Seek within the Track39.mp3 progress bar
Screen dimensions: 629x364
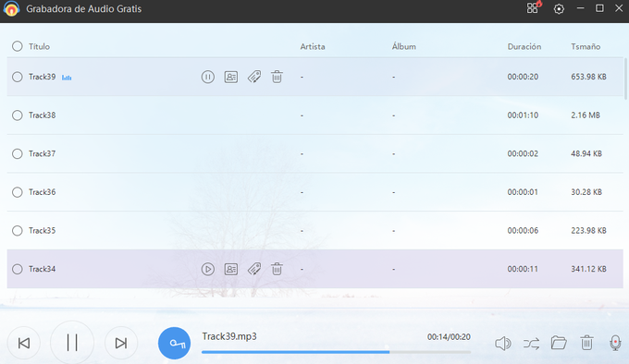[x=336, y=352]
